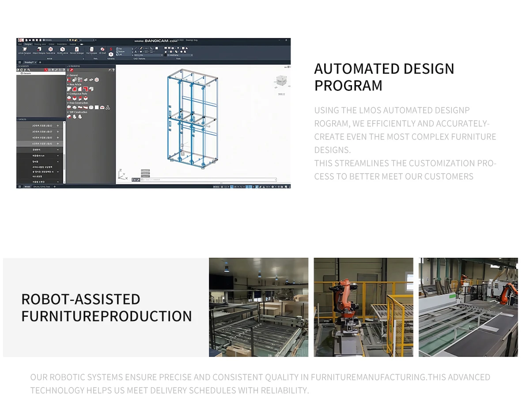Expand the highlighted catalog item with plus
This screenshot has width=530, height=420.
coord(57,144)
